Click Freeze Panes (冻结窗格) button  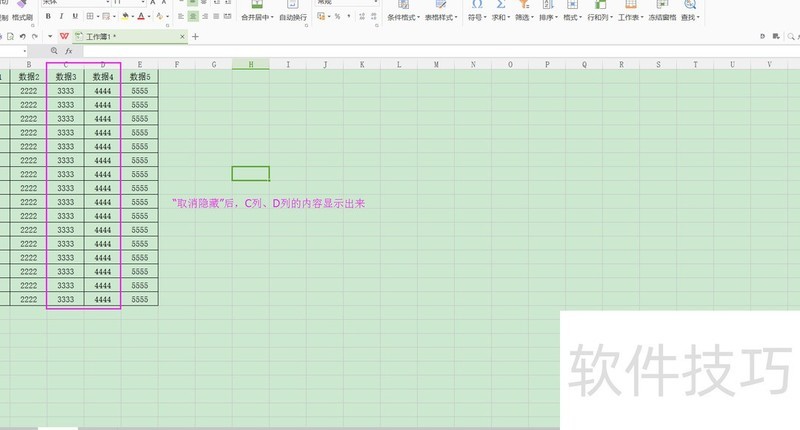pos(662,11)
